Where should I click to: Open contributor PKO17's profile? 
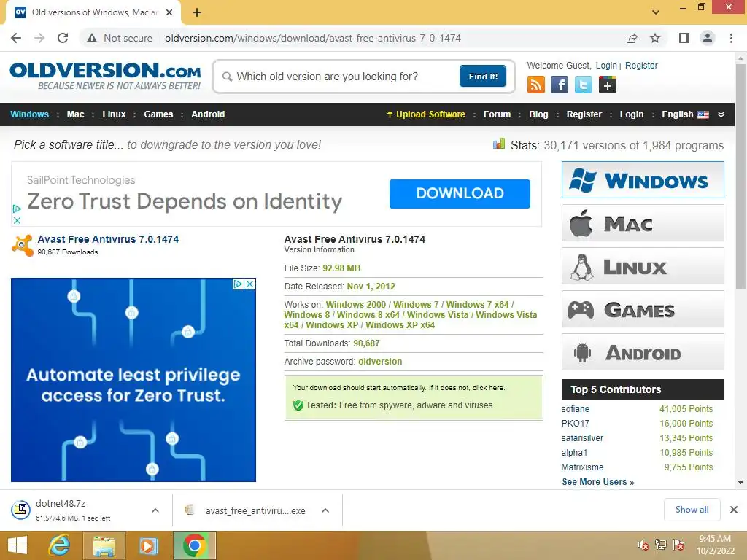click(575, 424)
